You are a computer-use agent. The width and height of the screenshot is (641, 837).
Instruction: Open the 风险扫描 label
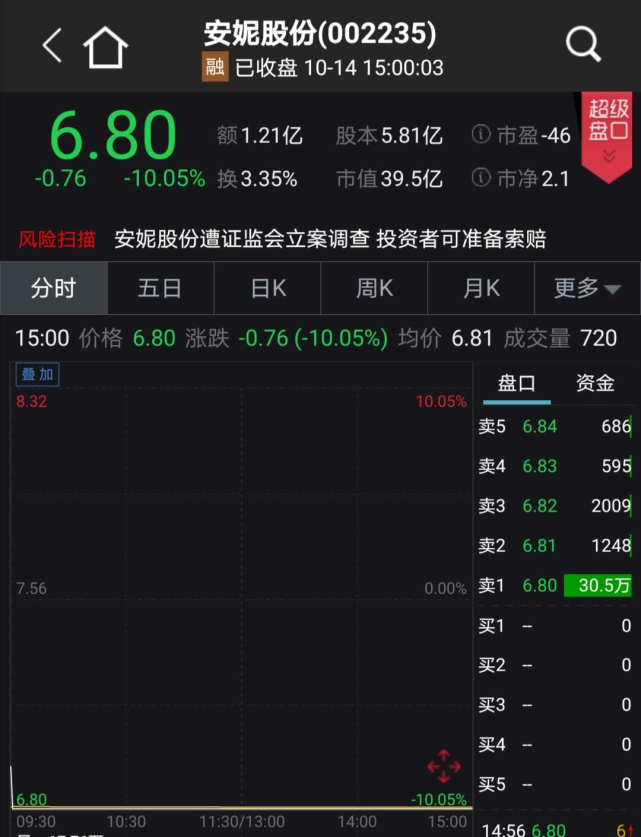pos(57,239)
